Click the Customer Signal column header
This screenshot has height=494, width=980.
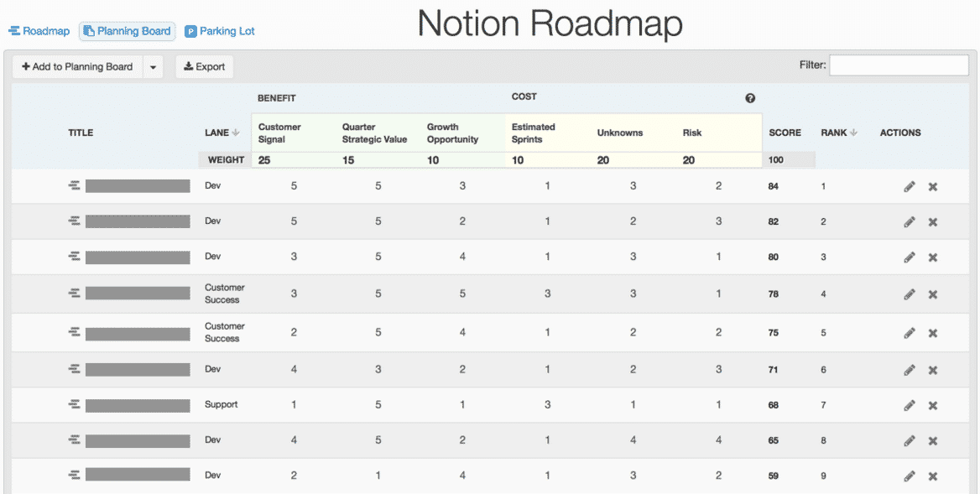pyautogui.click(x=279, y=133)
